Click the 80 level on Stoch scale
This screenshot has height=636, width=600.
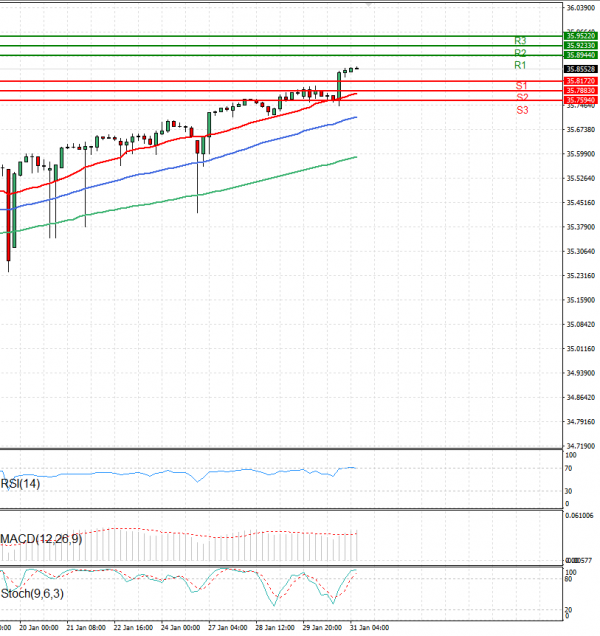pyautogui.click(x=569, y=579)
